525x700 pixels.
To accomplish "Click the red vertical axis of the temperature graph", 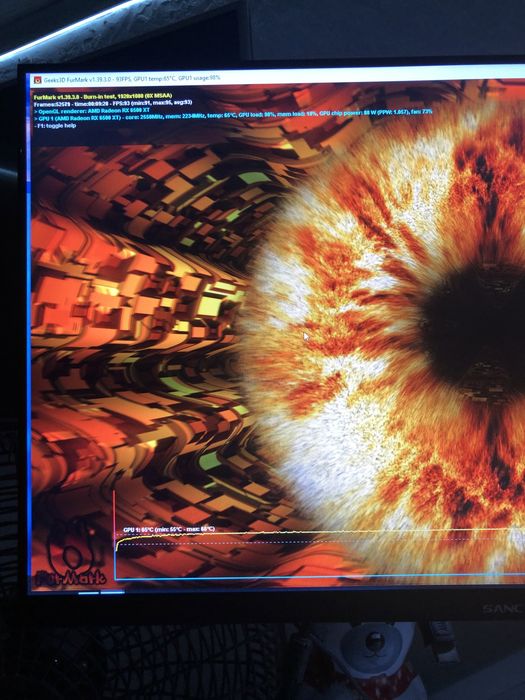I will pos(114,533).
